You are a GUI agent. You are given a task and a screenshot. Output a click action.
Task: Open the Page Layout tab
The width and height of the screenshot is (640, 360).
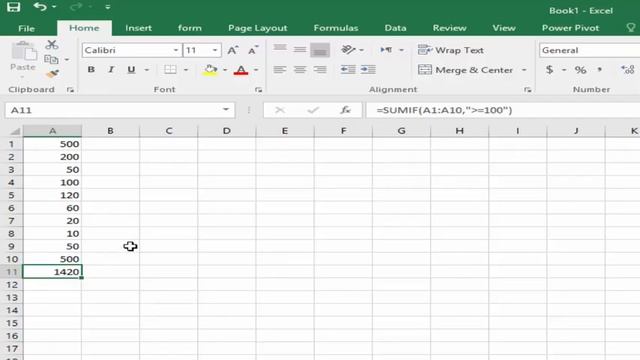(x=258, y=28)
